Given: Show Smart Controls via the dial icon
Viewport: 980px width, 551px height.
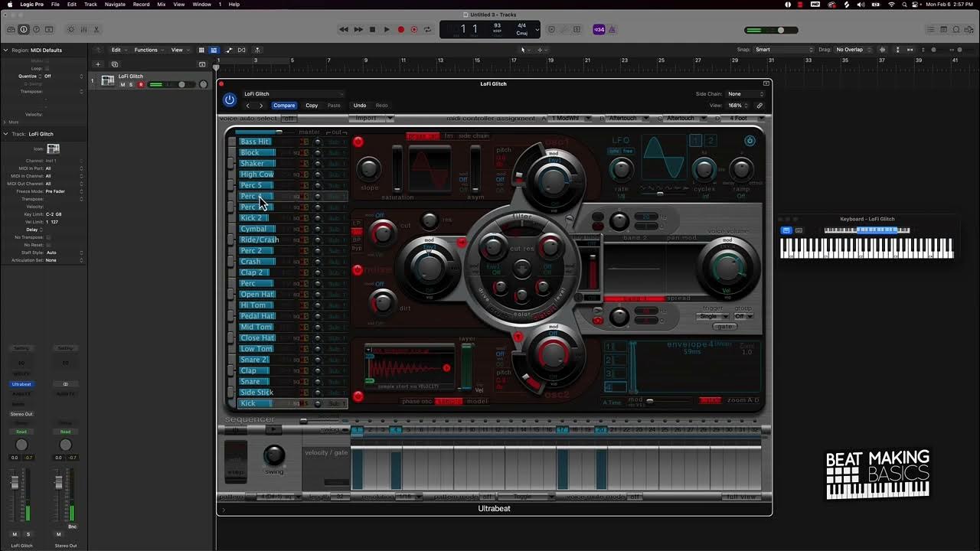Looking at the screenshot, I should pos(71,30).
